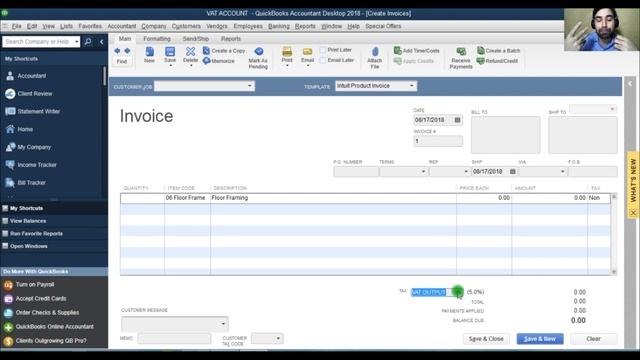This screenshot has width=640, height=360.
Task: Open invoice date calendar picker
Action: [458, 120]
